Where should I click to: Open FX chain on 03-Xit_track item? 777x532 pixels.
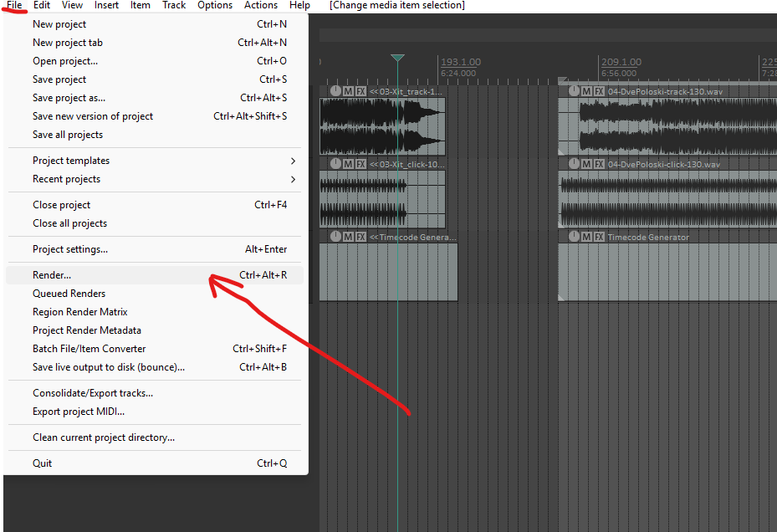click(360, 91)
